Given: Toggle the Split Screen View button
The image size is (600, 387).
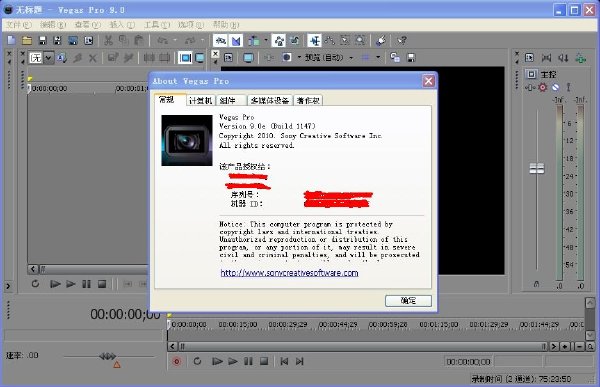Looking at the screenshot, I should (287, 58).
